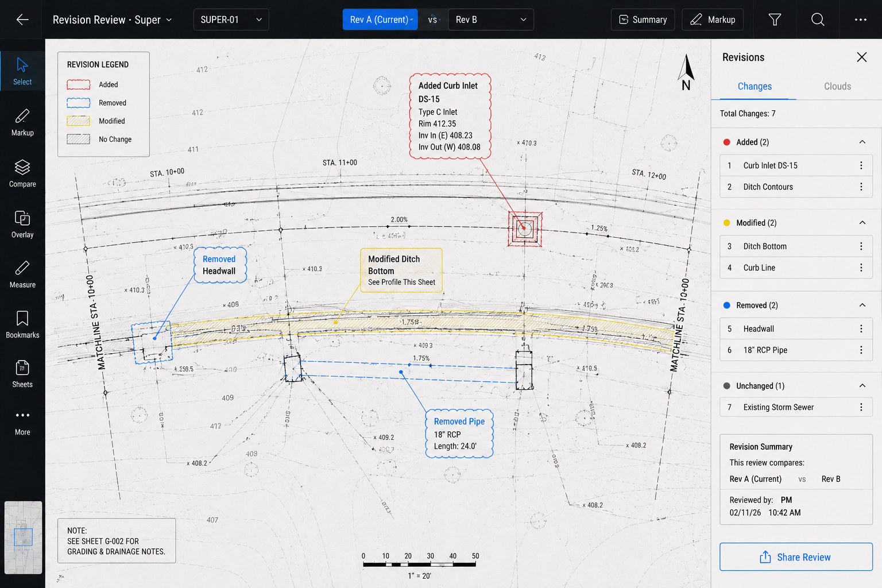
Task: Close the Revisions panel
Action: (x=861, y=57)
